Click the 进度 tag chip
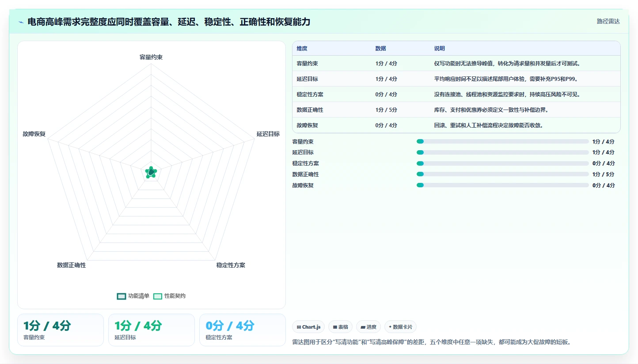Viewport: 638px width, 364px height. (x=368, y=327)
